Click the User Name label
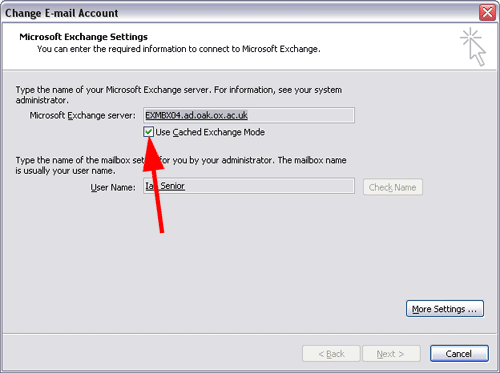Screen dimensions: 500x373 click(113, 187)
